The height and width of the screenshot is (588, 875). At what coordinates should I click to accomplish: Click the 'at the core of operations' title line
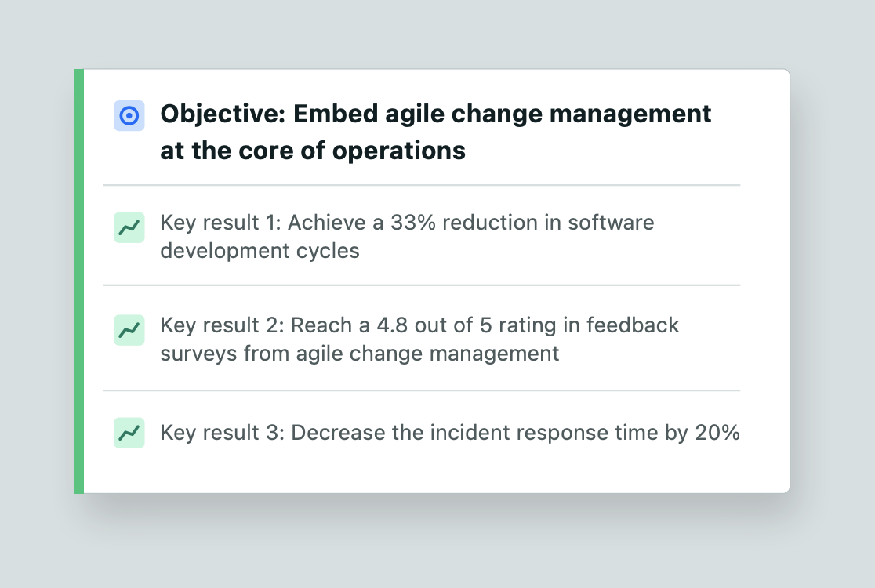point(313,151)
